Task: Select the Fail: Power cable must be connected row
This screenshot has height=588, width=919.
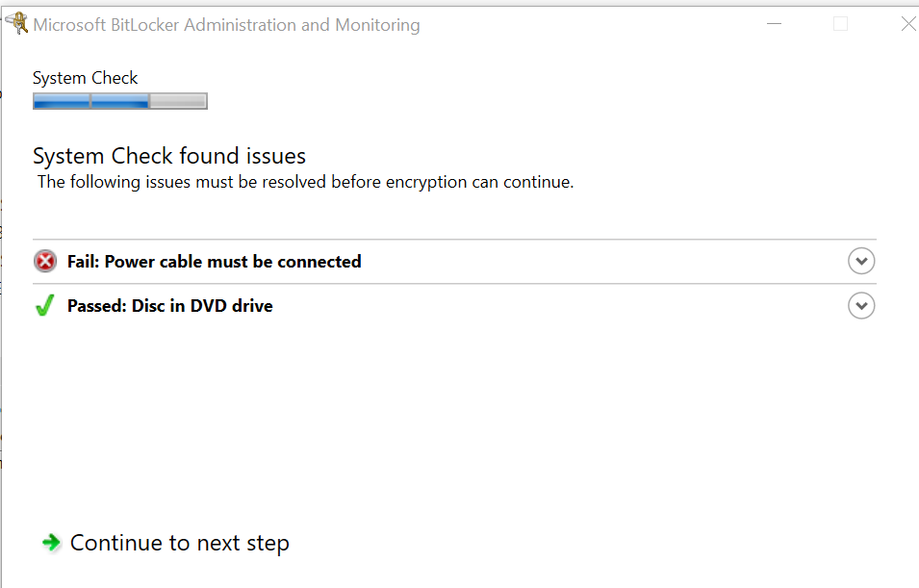Action: (x=214, y=261)
